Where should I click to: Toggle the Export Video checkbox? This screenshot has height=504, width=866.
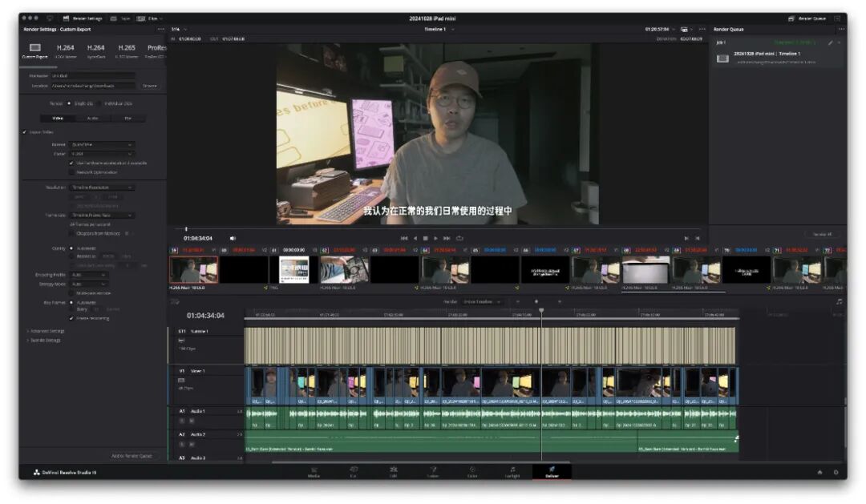click(x=24, y=132)
